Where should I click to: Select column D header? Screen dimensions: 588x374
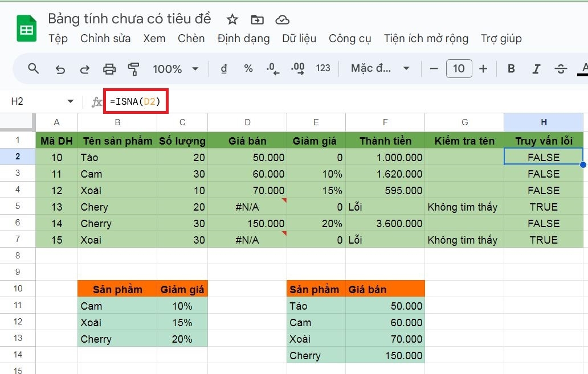click(x=247, y=122)
